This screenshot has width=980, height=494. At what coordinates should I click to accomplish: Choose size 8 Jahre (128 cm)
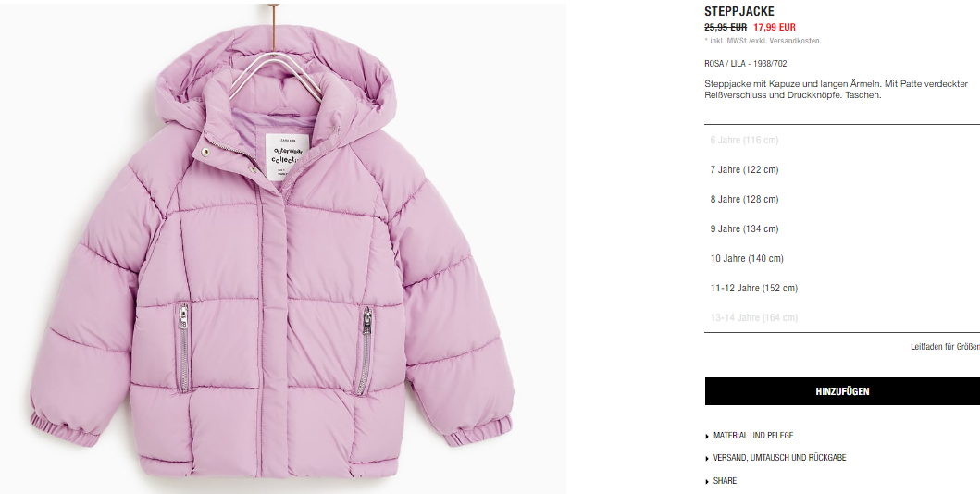coord(842,199)
